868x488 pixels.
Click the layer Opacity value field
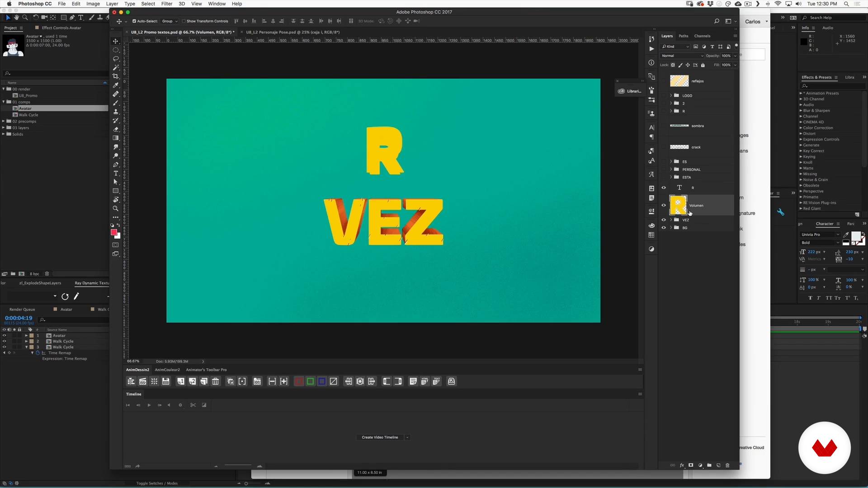(x=726, y=56)
